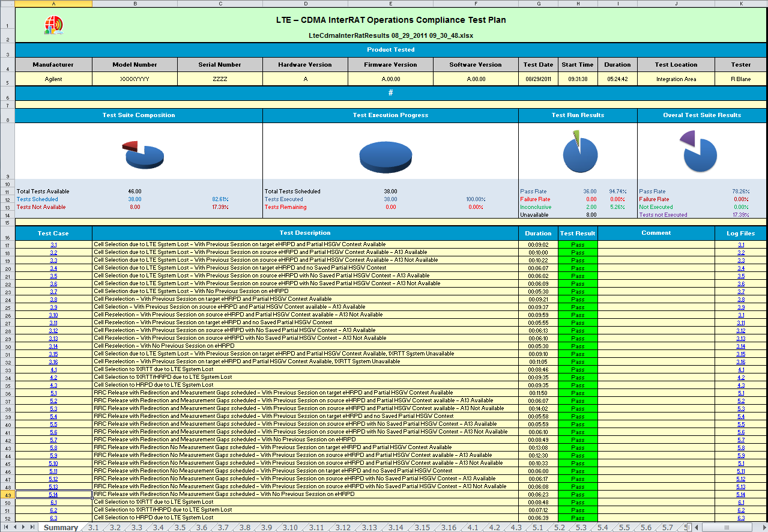Click the globe logo in the header
The image size is (768, 532).
click(53, 25)
